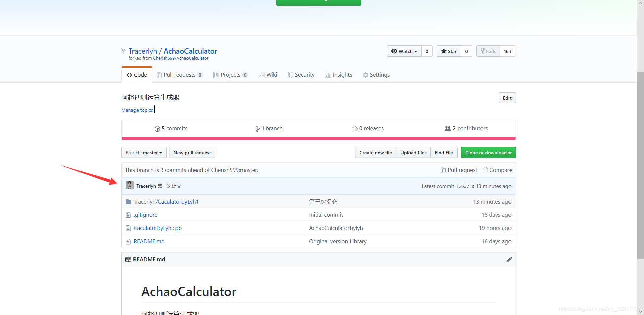
Task: Click the book icon in the README.md panel header
Action: pos(128,259)
